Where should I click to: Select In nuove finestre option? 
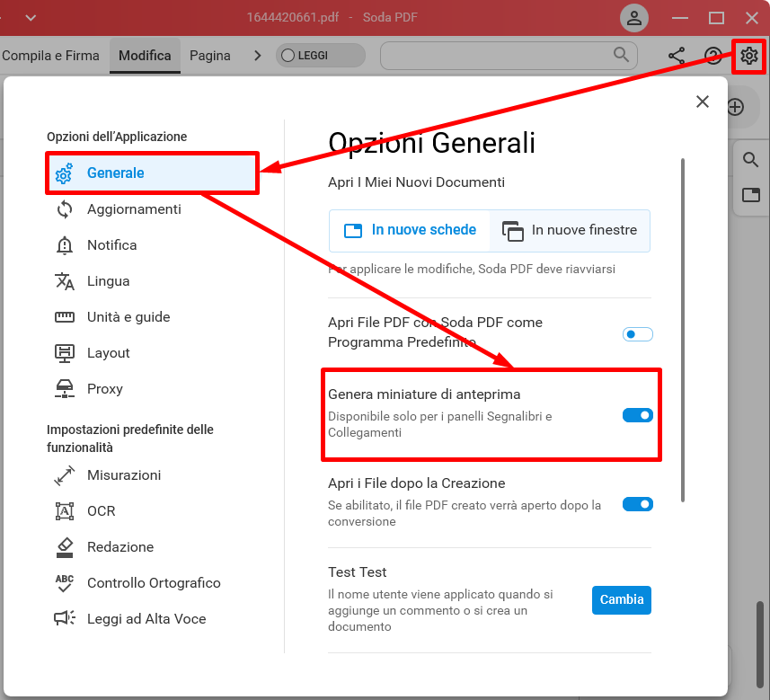click(570, 230)
